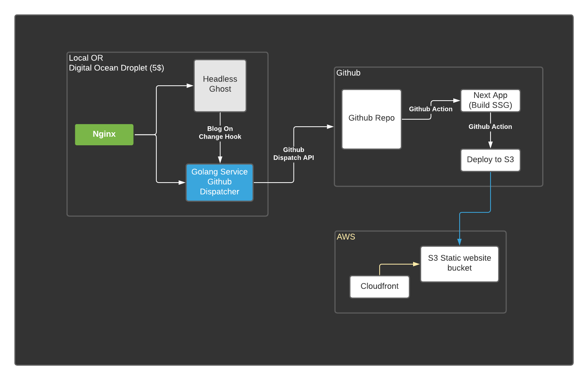The height and width of the screenshot is (380, 588).
Task: Select the Blog On Change Hook label
Action: [x=220, y=133]
